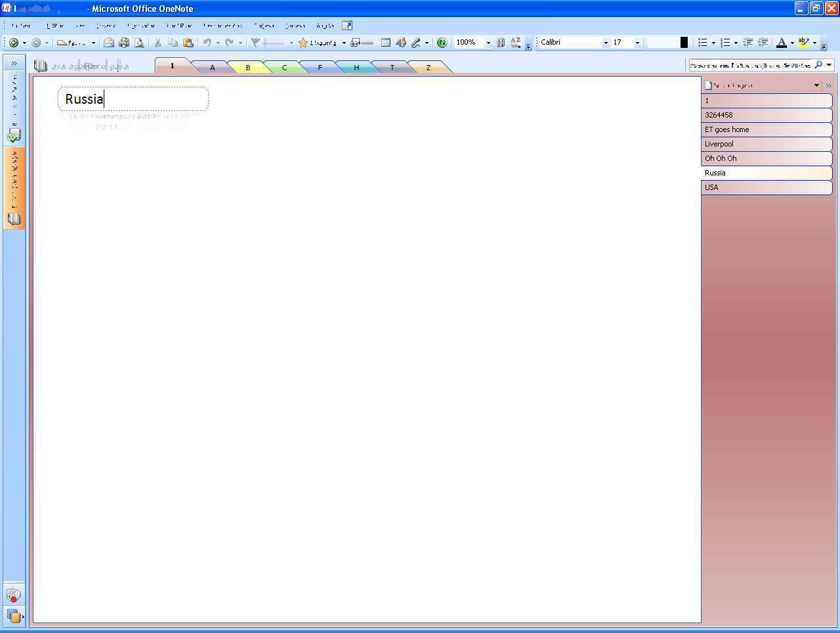This screenshot has height=633, width=840.
Task: Click the green Back navigation arrow
Action: tap(13, 43)
